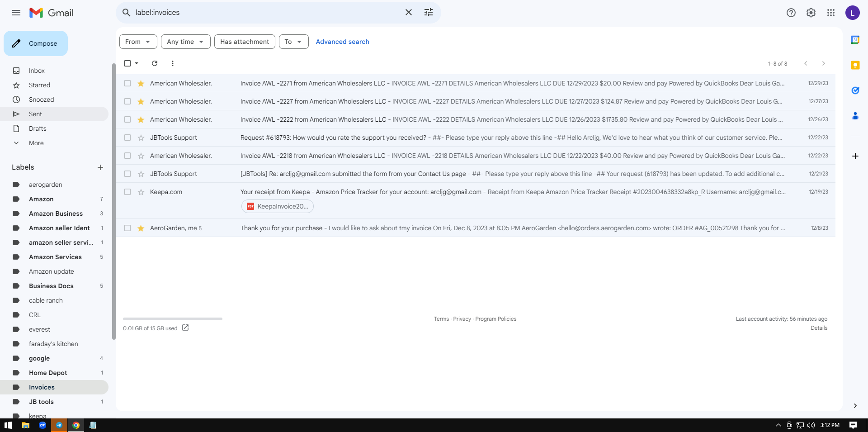Click the storage usage progress bar
The image size is (868, 432).
coord(173,319)
